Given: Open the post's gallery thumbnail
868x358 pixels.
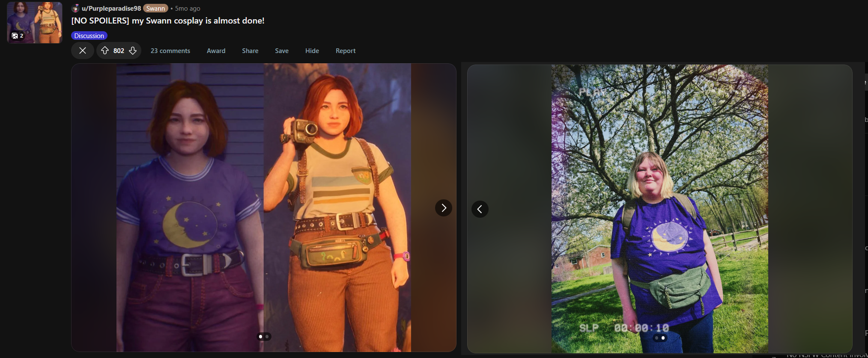Looking at the screenshot, I should pos(35,22).
